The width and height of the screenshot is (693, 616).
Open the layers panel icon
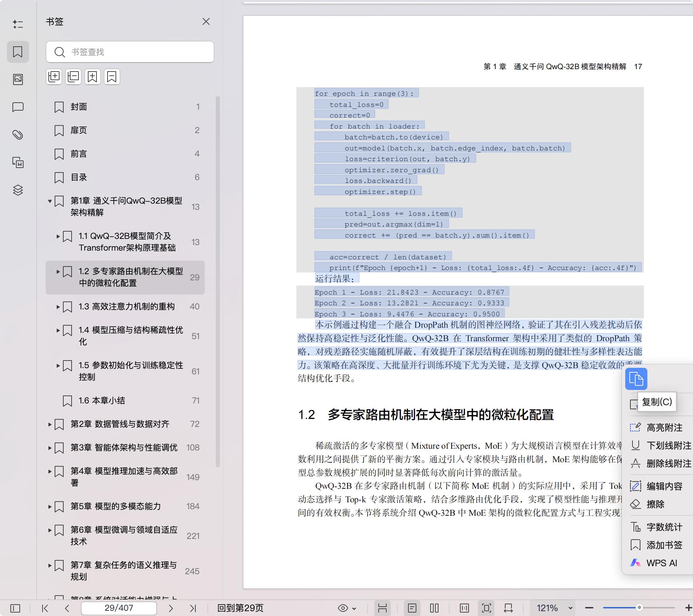tap(18, 190)
